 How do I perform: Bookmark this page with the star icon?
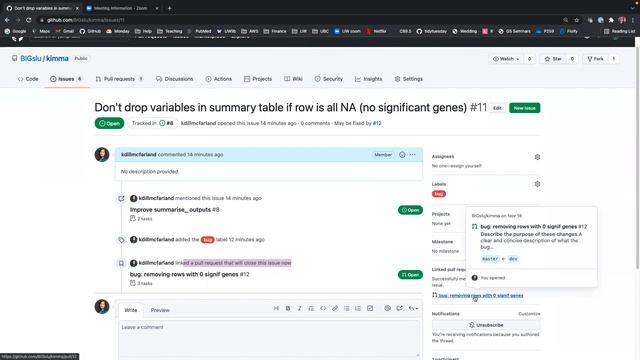pyautogui.click(x=576, y=20)
